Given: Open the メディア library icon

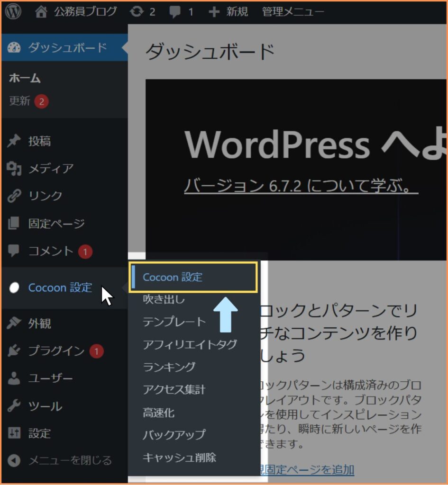Looking at the screenshot, I should [14, 169].
